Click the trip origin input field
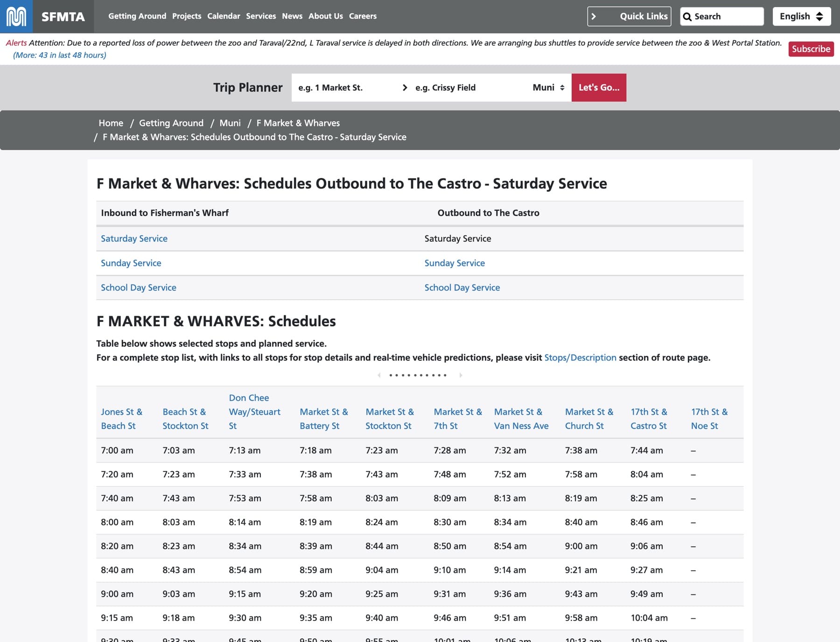This screenshot has height=642, width=840. coord(345,87)
